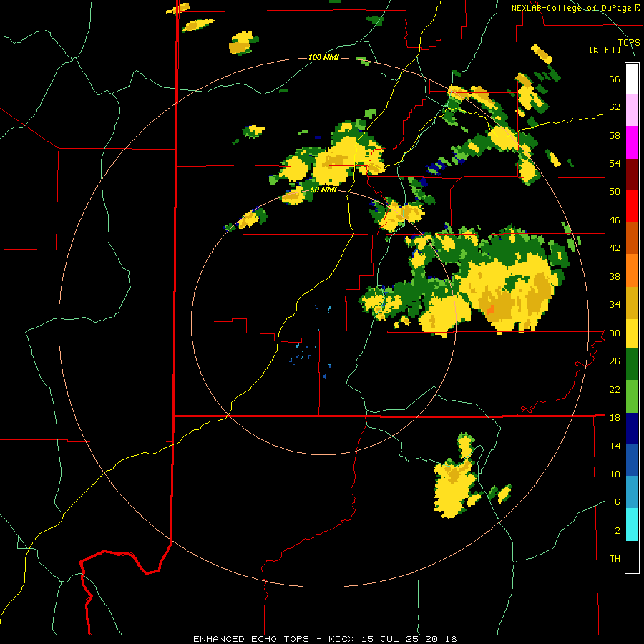
Task: Click the dark green legend swatch
Action: 632,364
